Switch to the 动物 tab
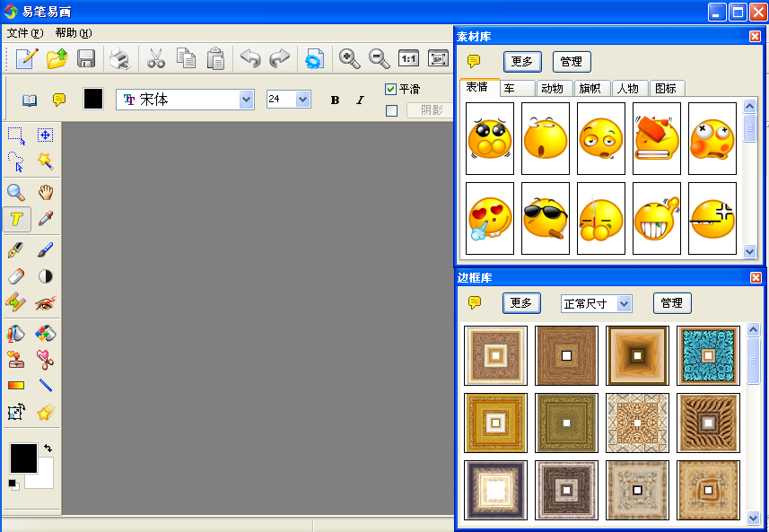This screenshot has width=769, height=532. (553, 88)
